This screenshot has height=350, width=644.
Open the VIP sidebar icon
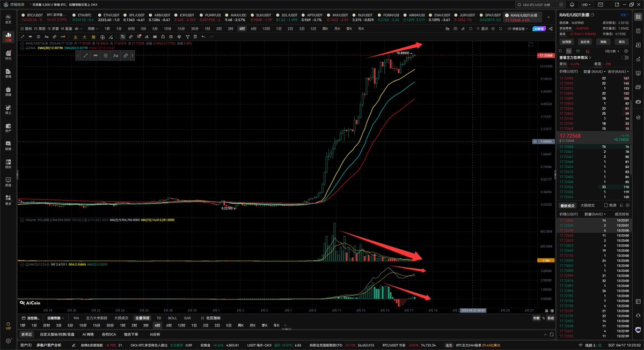(8, 326)
